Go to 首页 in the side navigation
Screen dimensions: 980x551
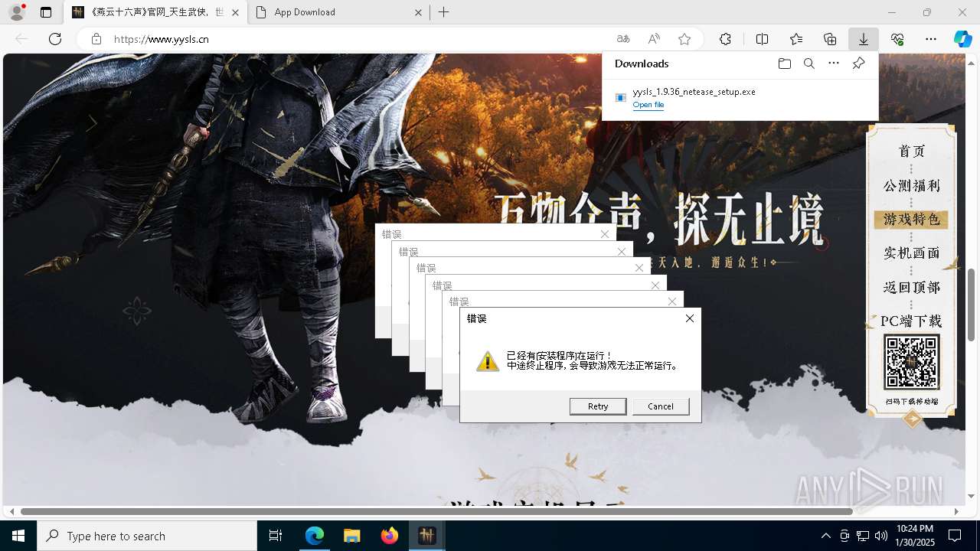(x=911, y=152)
